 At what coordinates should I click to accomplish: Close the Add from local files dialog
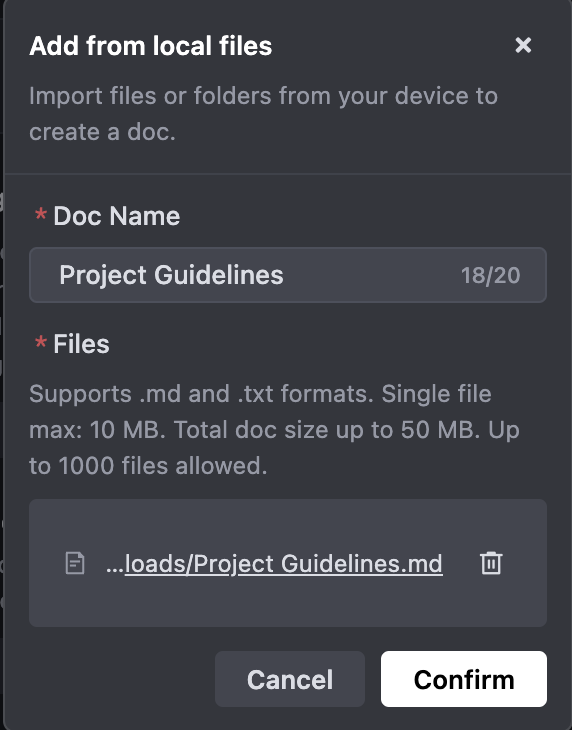(523, 45)
